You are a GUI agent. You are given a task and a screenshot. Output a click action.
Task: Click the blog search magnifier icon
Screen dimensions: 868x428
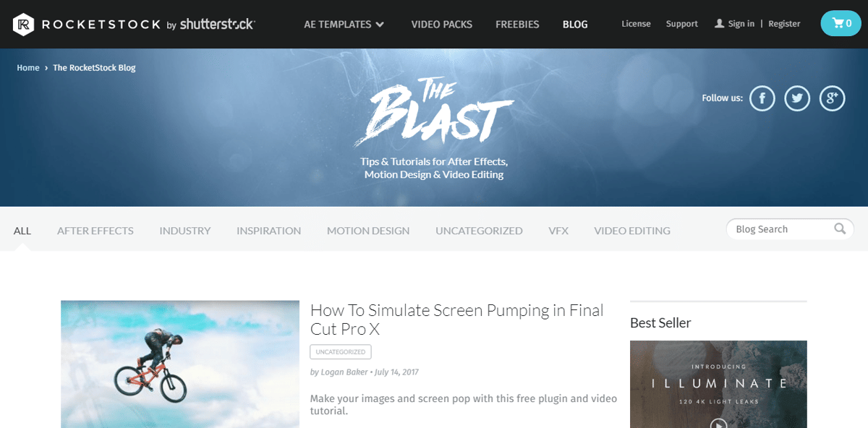pos(840,229)
